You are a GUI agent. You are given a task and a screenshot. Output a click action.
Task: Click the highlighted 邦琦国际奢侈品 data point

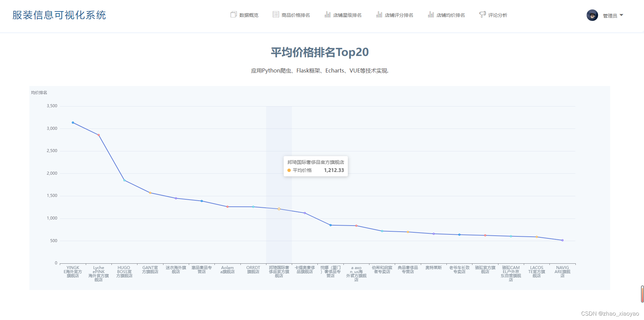click(x=279, y=209)
